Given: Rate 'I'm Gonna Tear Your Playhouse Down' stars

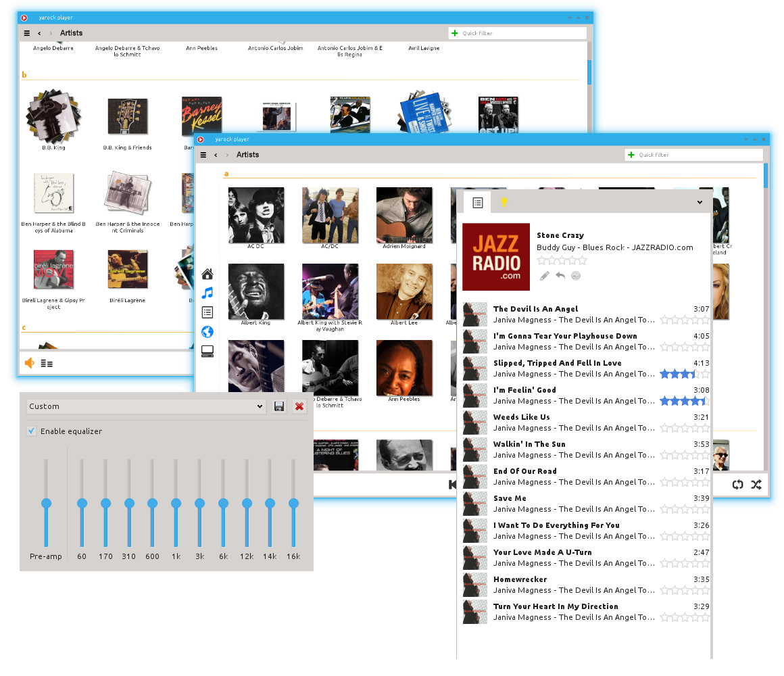Looking at the screenshot, I should click(685, 347).
